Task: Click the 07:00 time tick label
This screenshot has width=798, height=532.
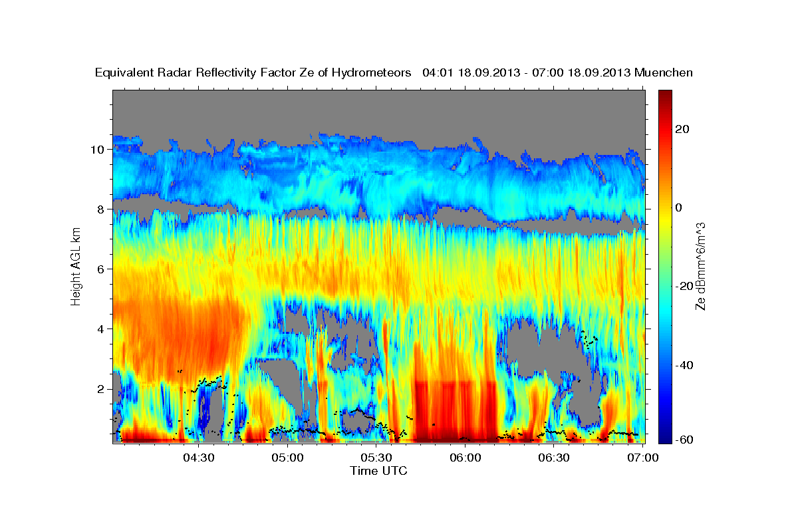Action: [643, 458]
